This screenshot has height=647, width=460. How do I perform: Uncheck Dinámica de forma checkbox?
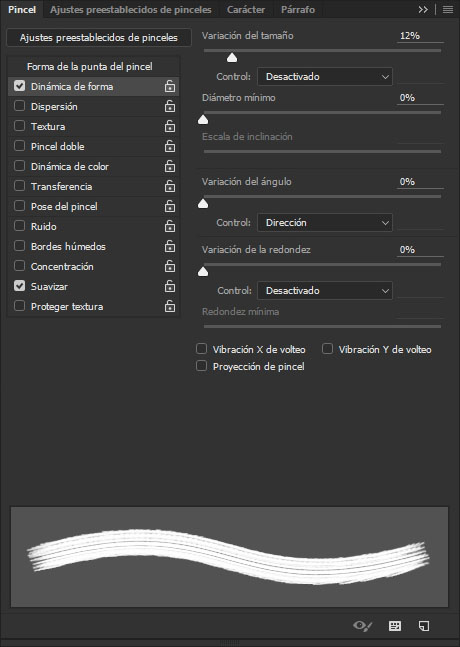[x=19, y=86]
